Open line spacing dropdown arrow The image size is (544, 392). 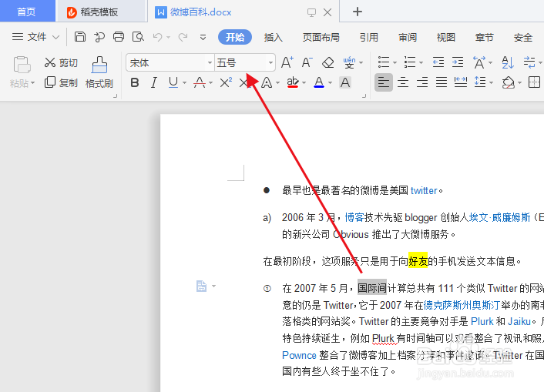coord(492,83)
